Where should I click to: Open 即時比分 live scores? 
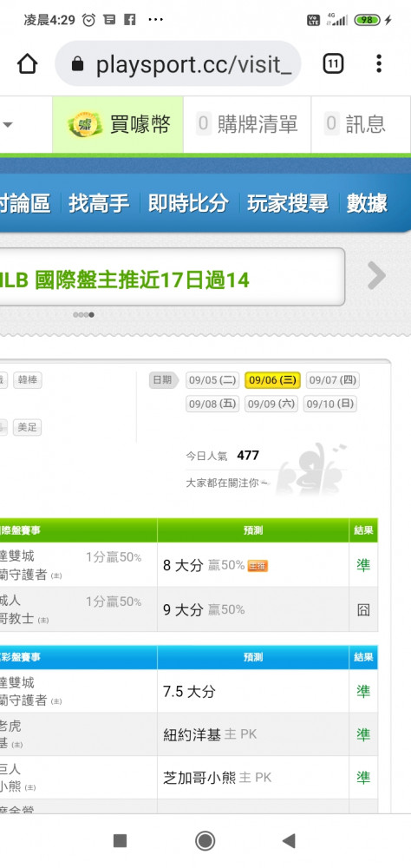click(188, 204)
